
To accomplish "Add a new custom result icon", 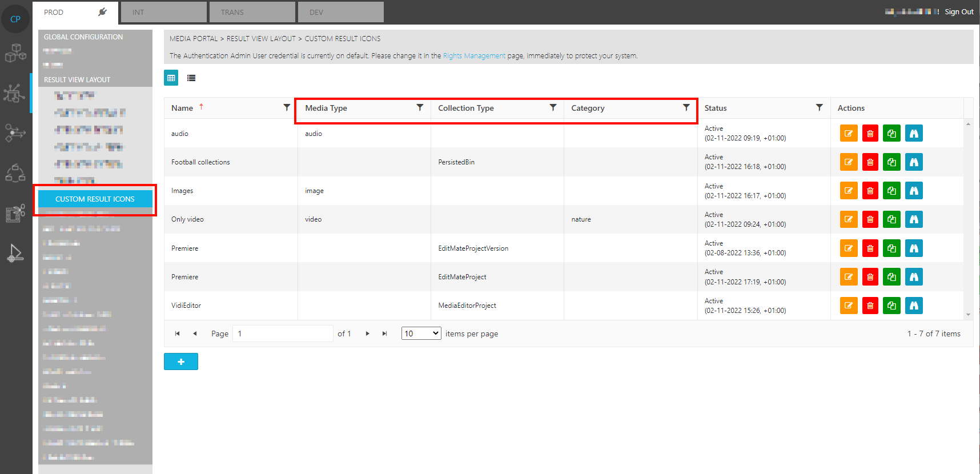I will coord(181,361).
